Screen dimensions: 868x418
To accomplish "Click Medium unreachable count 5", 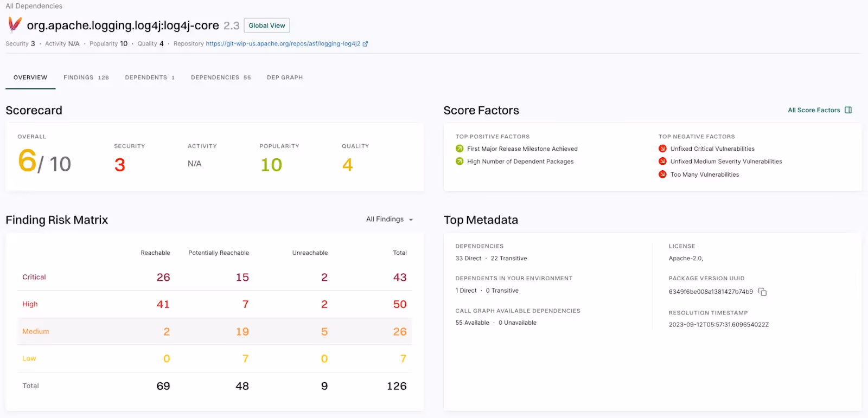I will pos(324,331).
